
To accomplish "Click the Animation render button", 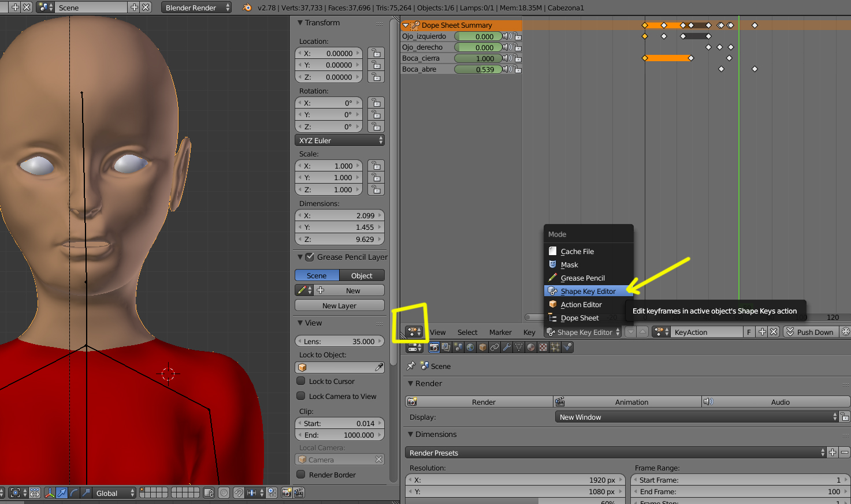I will pyautogui.click(x=627, y=402).
